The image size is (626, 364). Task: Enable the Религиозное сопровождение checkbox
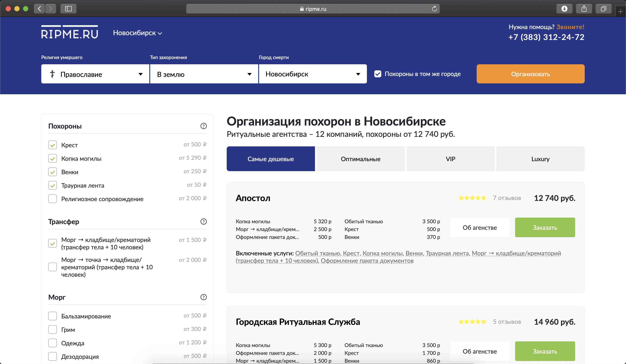[52, 199]
